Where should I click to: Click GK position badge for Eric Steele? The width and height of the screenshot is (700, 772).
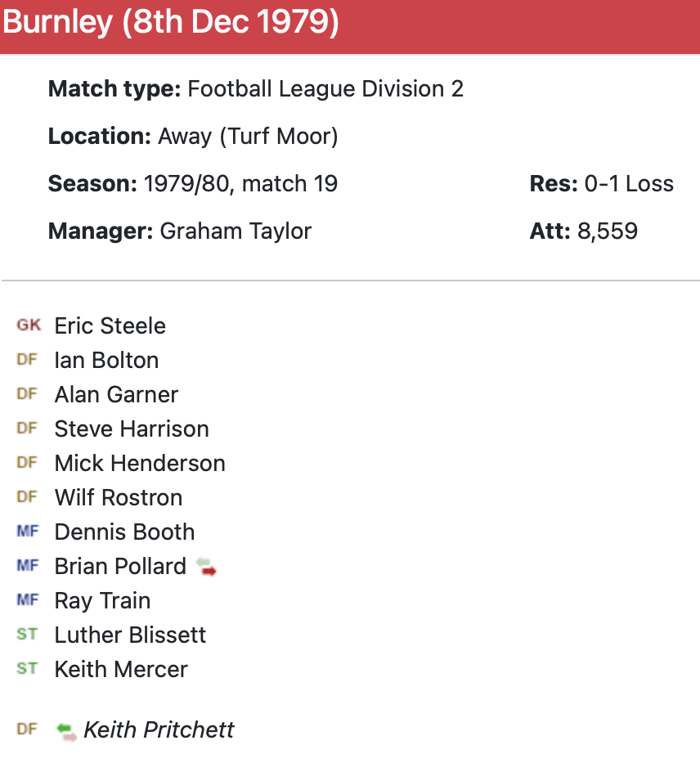click(x=28, y=325)
